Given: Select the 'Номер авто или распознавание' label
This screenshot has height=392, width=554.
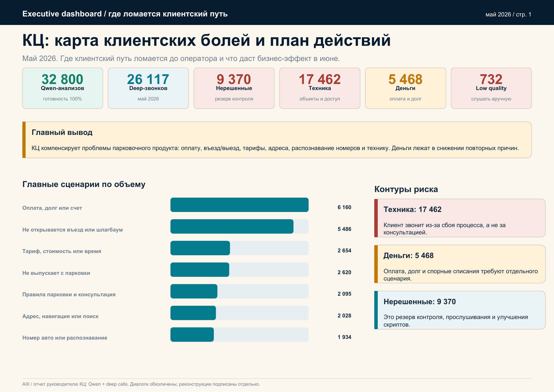Looking at the screenshot, I should pos(65,338).
